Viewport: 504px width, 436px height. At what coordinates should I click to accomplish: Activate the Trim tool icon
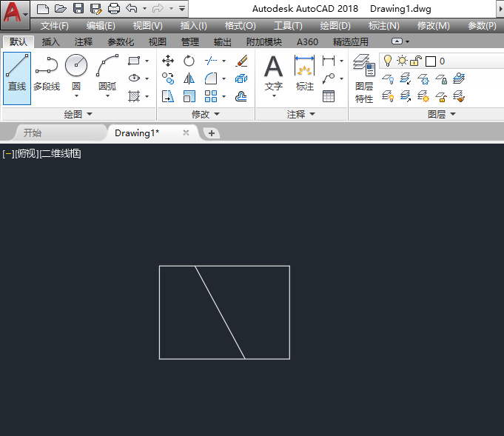point(210,61)
